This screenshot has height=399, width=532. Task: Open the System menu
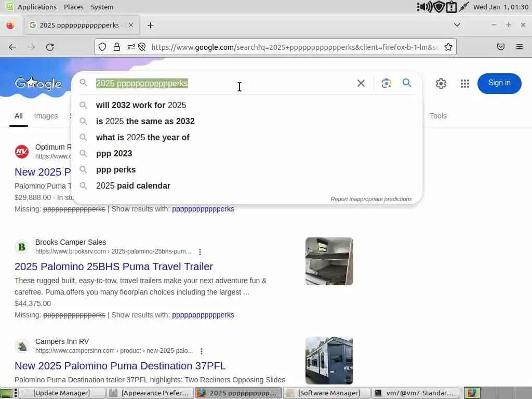102,7
